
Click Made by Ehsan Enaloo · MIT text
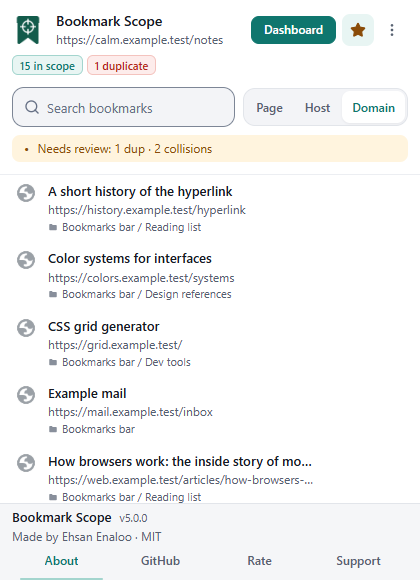point(87,537)
